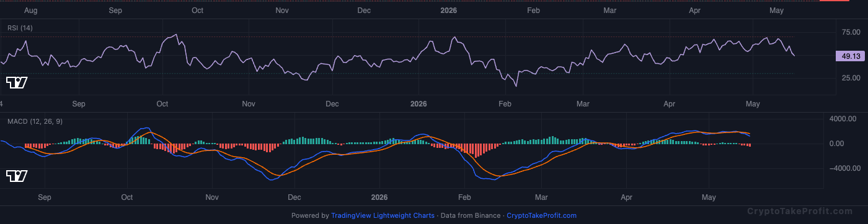Open the TradingView Lightweight Charts link
Screen dimensions: 868x224
(383, 215)
